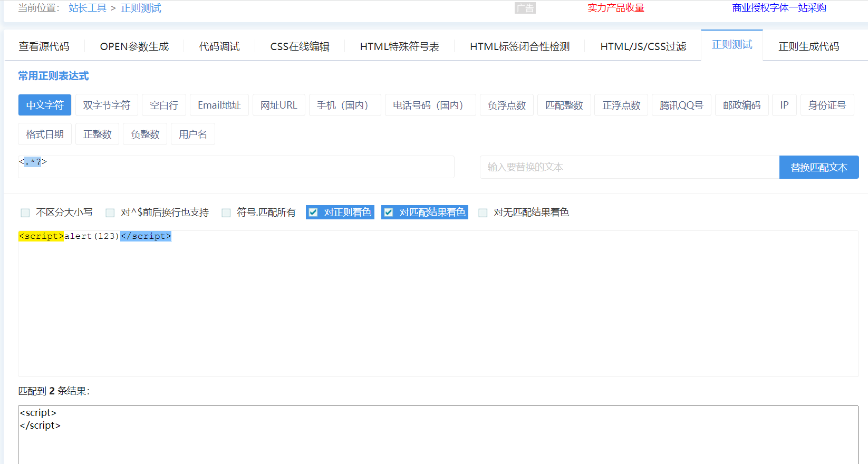The width and height of the screenshot is (868, 464).
Task: Check the 符号.匹配所有 option
Action: (226, 212)
